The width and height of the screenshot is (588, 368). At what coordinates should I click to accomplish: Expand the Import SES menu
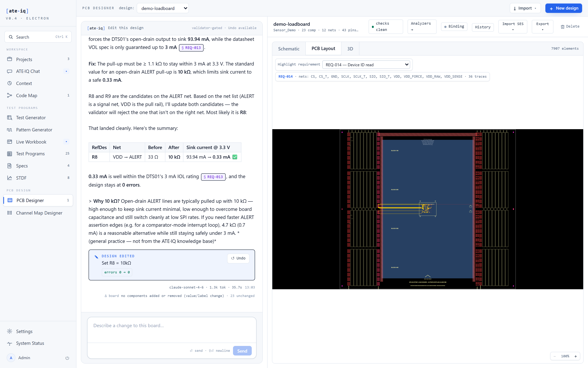click(513, 26)
